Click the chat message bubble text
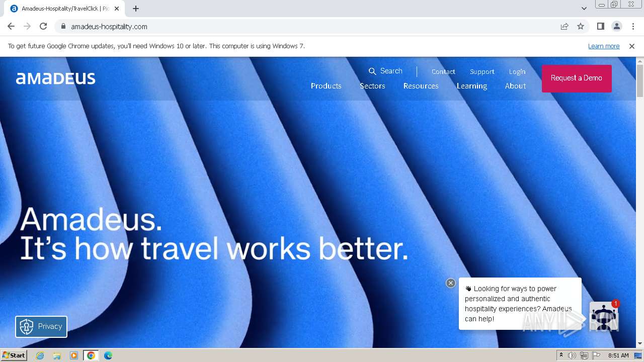 tap(518, 304)
